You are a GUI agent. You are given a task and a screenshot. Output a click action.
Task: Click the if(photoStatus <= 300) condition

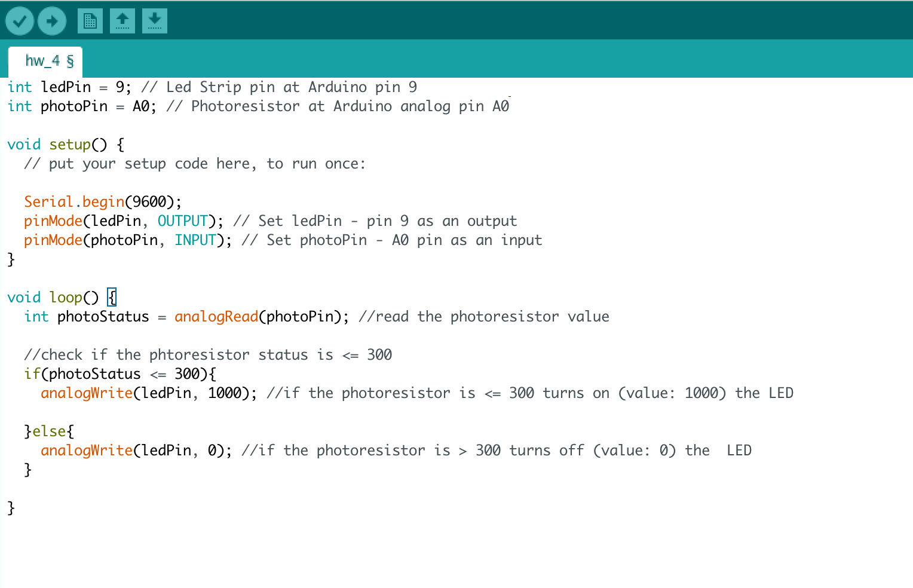pos(120,374)
